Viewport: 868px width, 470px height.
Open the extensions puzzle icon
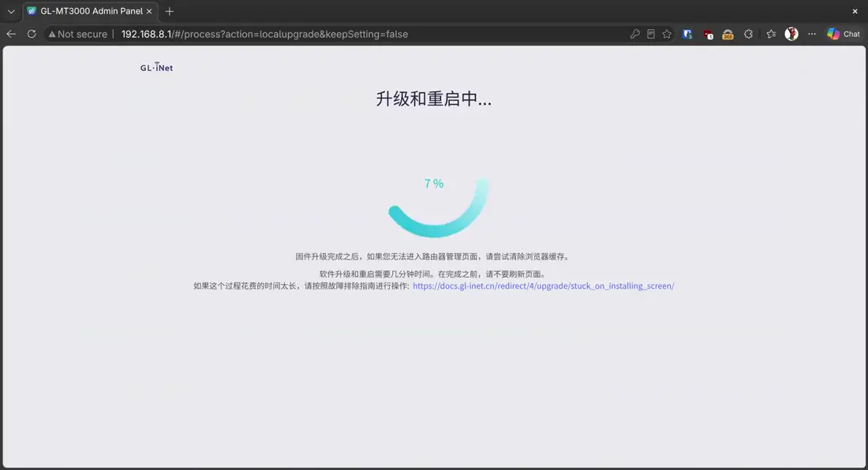748,34
